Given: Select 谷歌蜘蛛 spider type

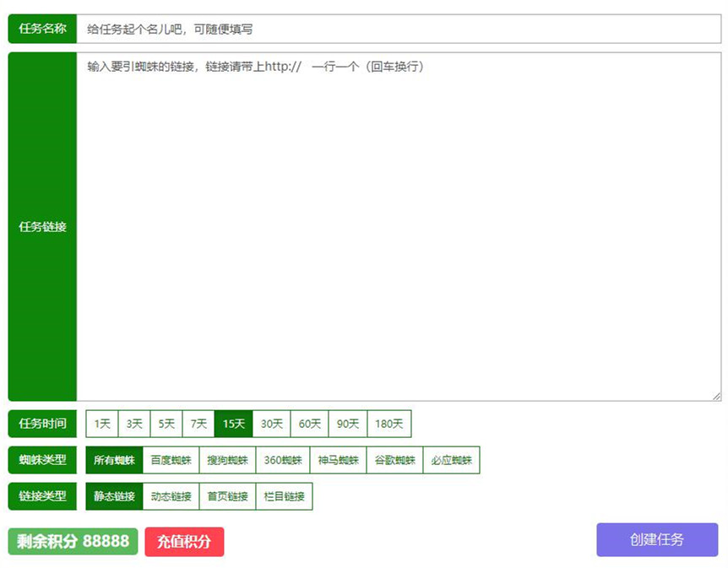Looking at the screenshot, I should point(394,460).
